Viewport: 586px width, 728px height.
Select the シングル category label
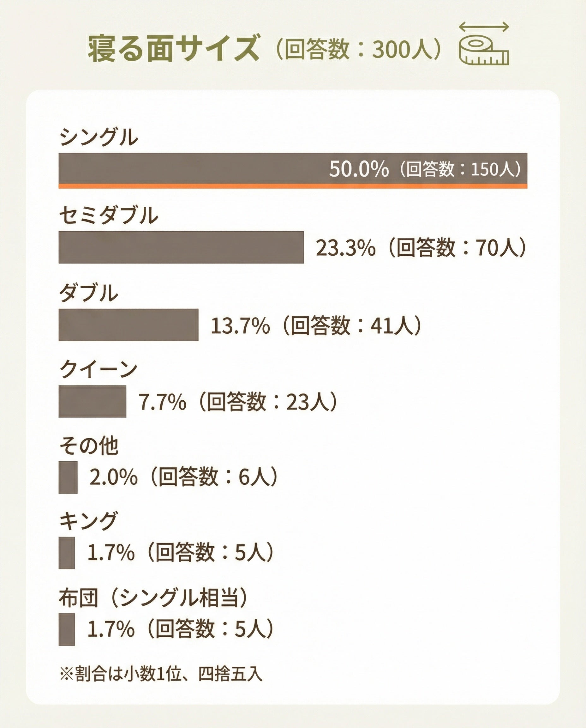[99, 137]
